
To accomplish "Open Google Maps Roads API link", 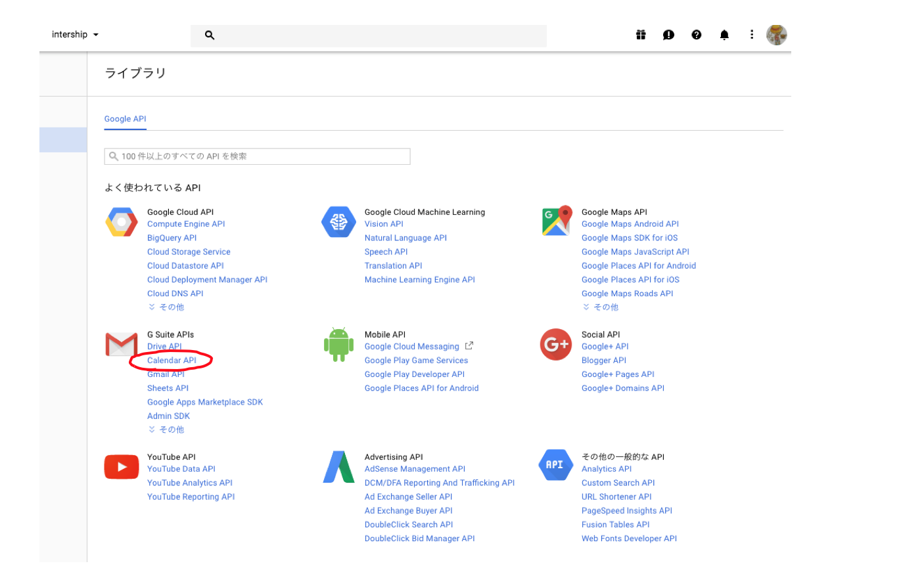I will pyautogui.click(x=628, y=294).
